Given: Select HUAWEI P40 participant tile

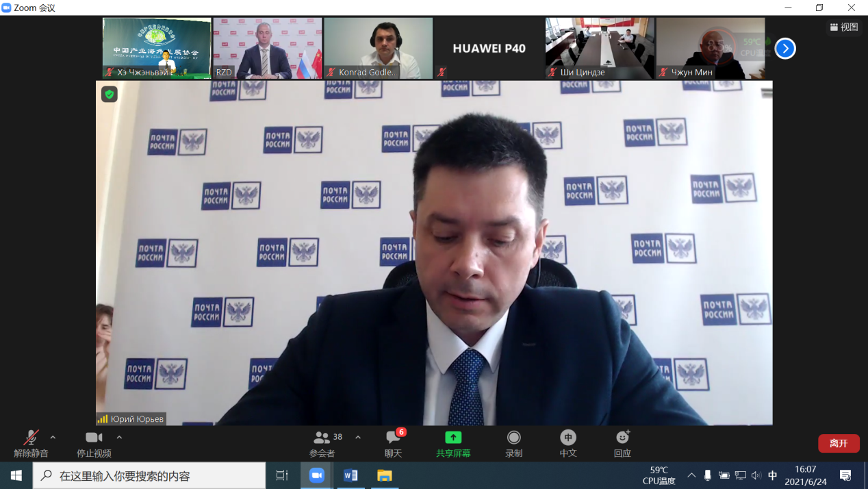Looking at the screenshot, I should 489,48.
